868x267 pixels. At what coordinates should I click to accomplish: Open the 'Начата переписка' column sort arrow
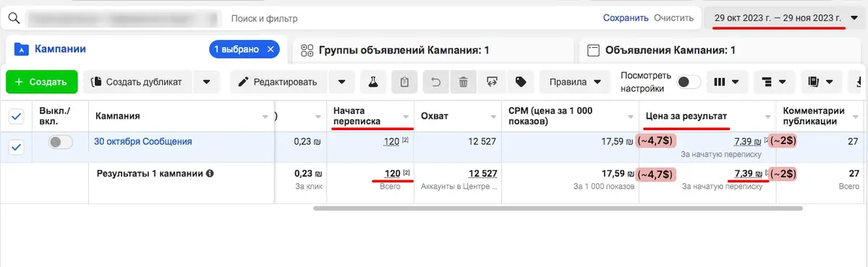coord(406,116)
